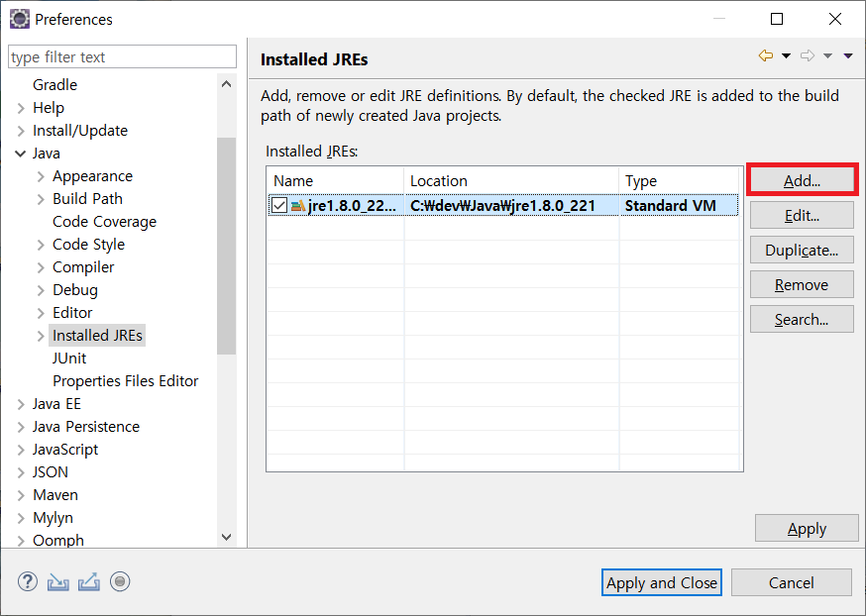866x616 pixels.
Task: Open the page view menu dropdown
Action: click(x=848, y=55)
